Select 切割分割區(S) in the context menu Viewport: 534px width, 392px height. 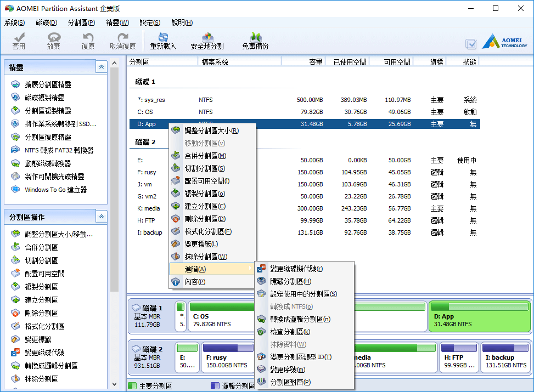click(x=212, y=168)
